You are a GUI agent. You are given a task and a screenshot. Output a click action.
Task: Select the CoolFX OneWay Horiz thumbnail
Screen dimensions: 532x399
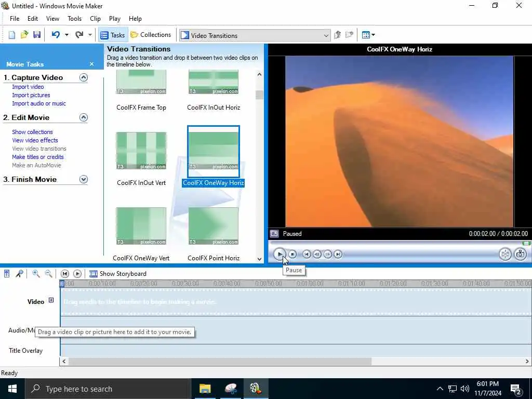click(214, 151)
